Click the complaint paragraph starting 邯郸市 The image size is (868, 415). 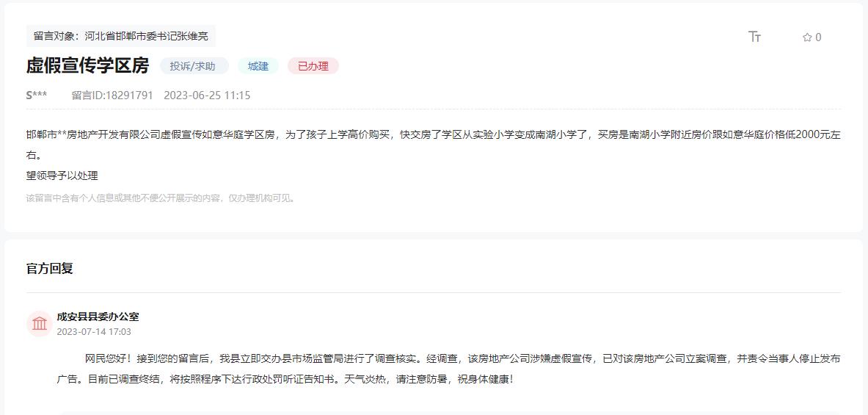[x=434, y=145]
